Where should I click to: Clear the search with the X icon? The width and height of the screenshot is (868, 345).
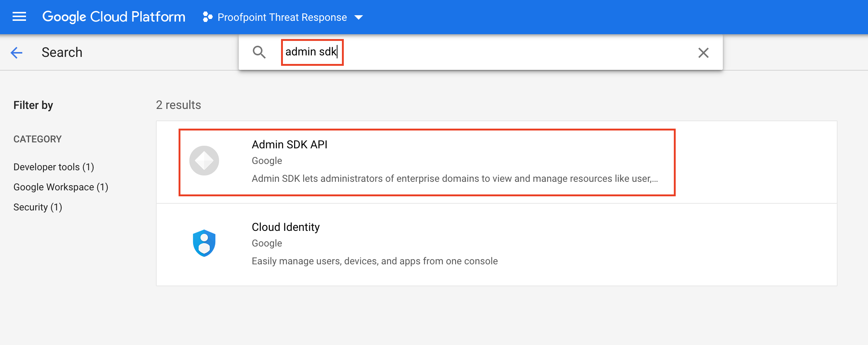(x=703, y=53)
